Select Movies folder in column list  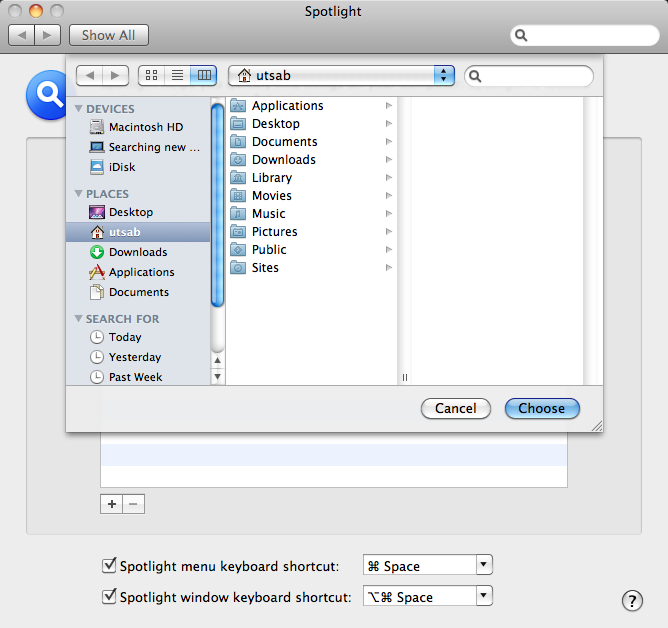311,196
